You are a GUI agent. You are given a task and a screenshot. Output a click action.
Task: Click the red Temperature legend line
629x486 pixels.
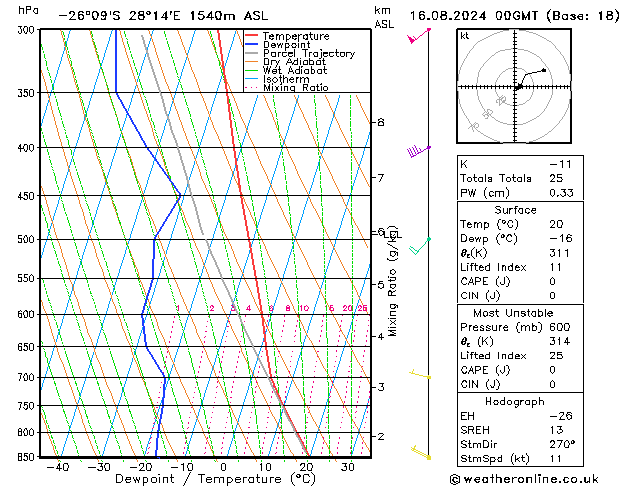pyautogui.click(x=252, y=35)
